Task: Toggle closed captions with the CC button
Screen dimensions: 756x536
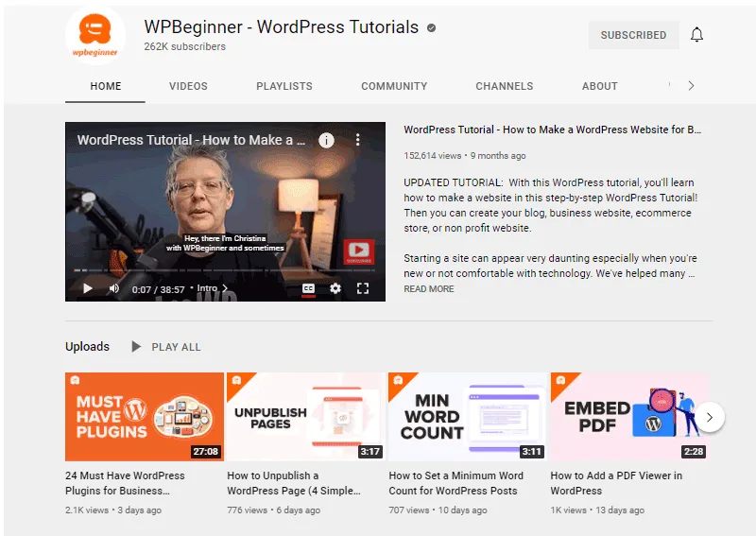Action: [308, 288]
